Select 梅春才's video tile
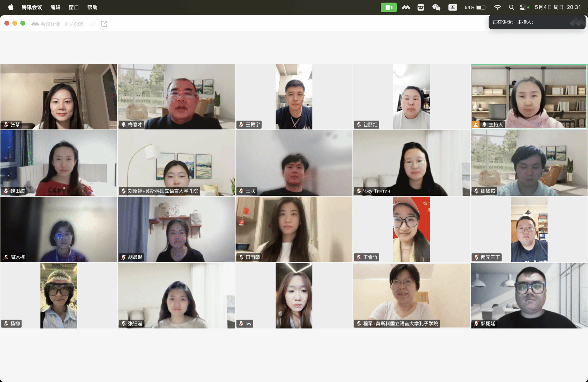Viewport: 588px width, 382px height. (176, 96)
